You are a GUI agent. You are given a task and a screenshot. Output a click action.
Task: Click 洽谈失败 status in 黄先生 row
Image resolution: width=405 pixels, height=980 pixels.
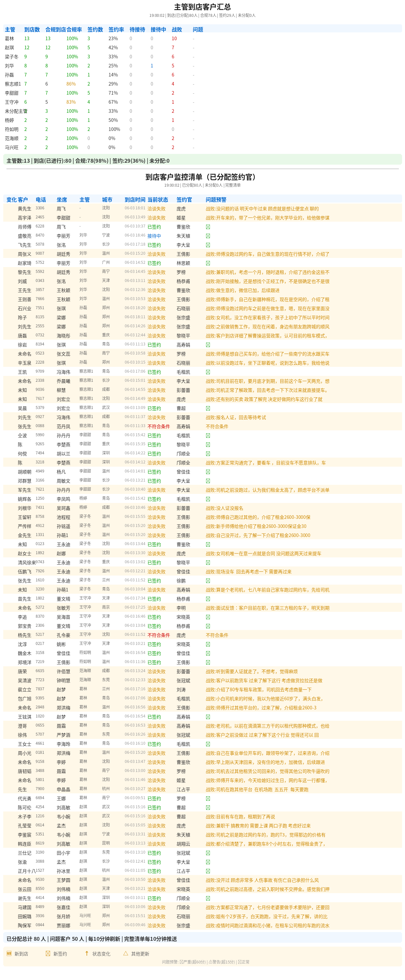[x=156, y=209]
